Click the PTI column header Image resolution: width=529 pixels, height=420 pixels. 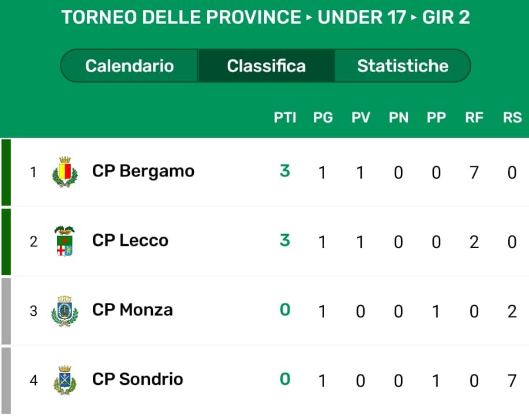[x=285, y=118]
